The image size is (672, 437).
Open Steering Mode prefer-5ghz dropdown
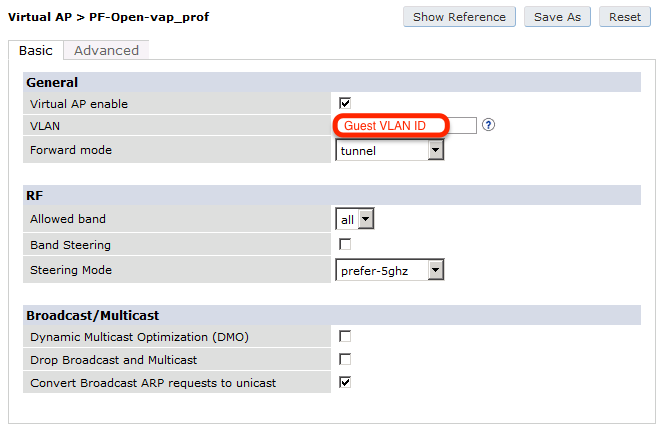(x=390, y=270)
